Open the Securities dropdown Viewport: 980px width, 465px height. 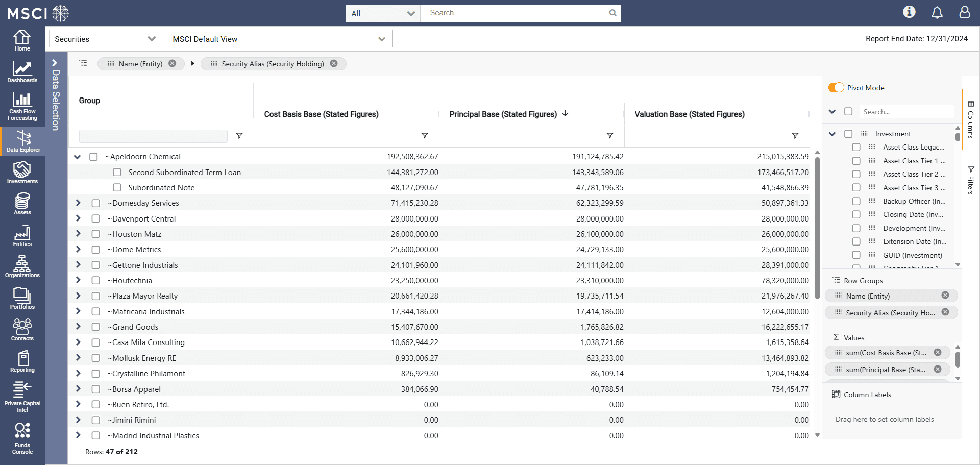pos(105,39)
